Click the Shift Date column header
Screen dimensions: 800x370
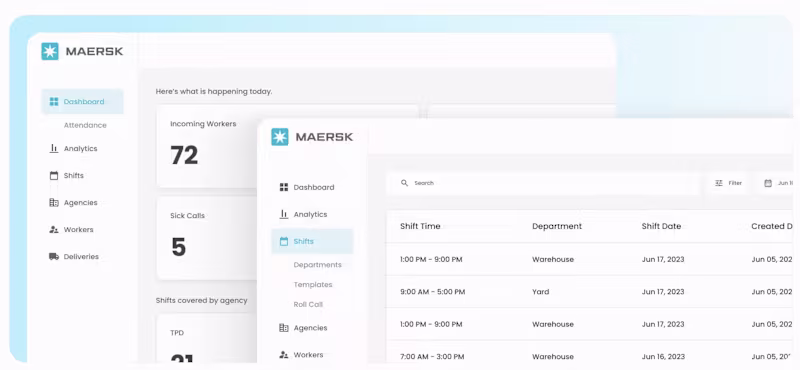(661, 226)
